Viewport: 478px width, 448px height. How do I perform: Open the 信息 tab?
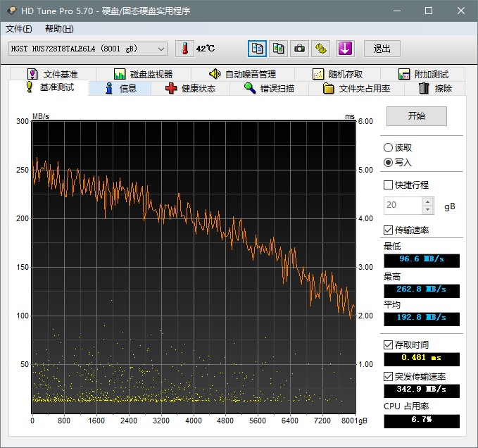[x=120, y=89]
